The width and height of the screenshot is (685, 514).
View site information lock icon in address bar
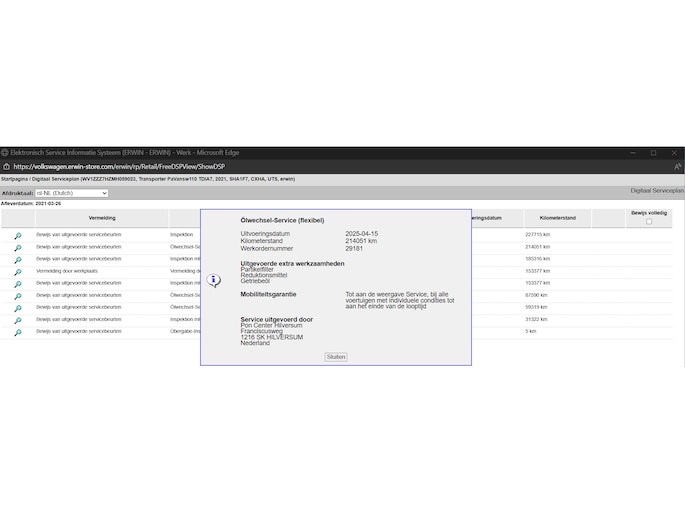click(x=6, y=167)
